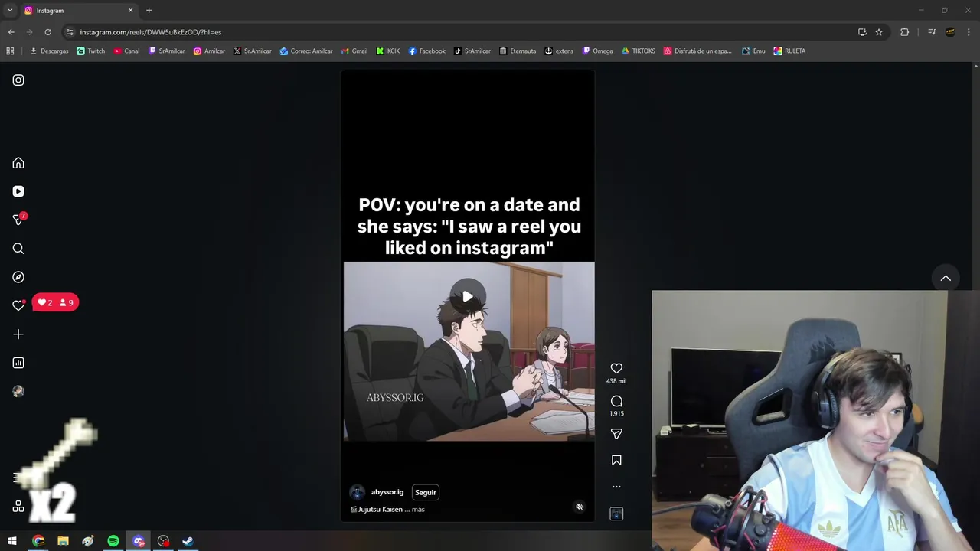Open File Explorer from the taskbar
This screenshot has height=551, width=980.
click(64, 541)
